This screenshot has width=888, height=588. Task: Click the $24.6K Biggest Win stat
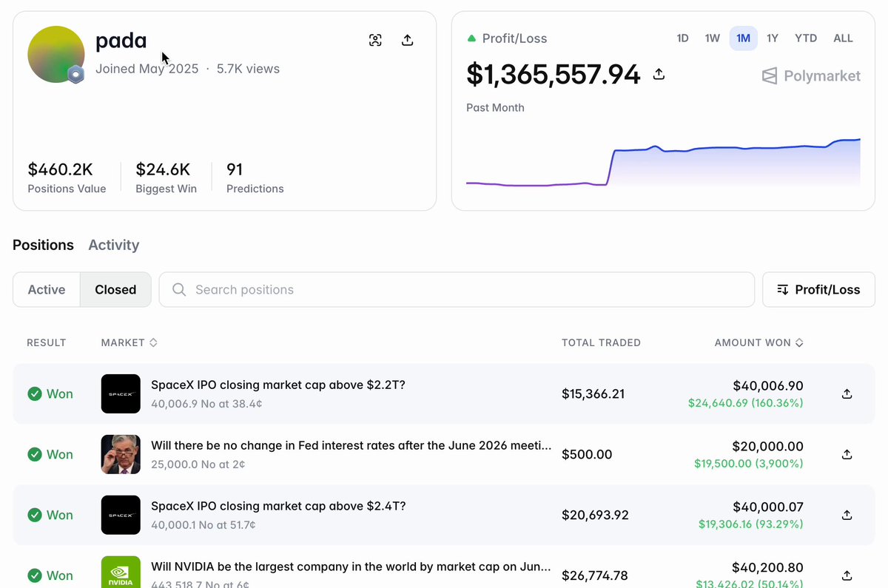[x=166, y=178]
